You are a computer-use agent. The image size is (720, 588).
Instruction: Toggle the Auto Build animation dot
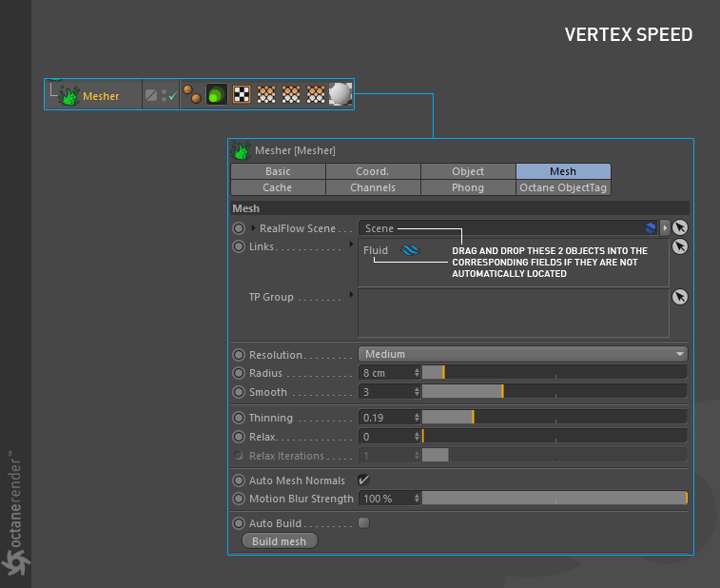tap(239, 523)
